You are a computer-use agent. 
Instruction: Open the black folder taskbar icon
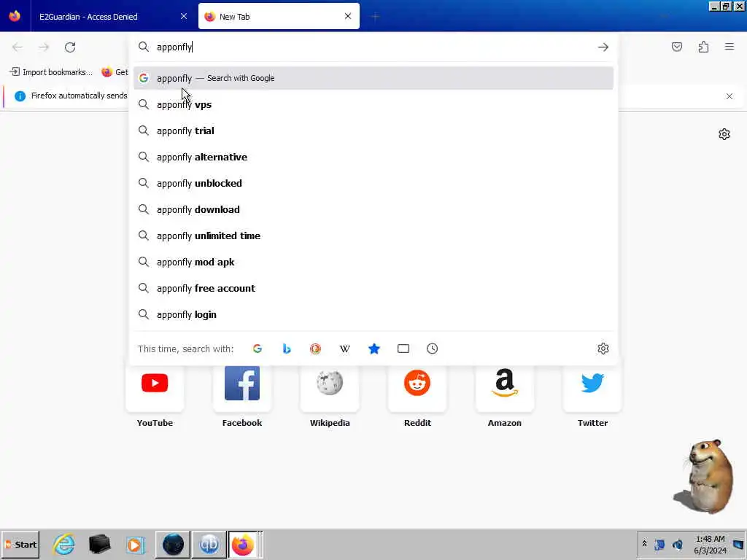pyautogui.click(x=99, y=544)
